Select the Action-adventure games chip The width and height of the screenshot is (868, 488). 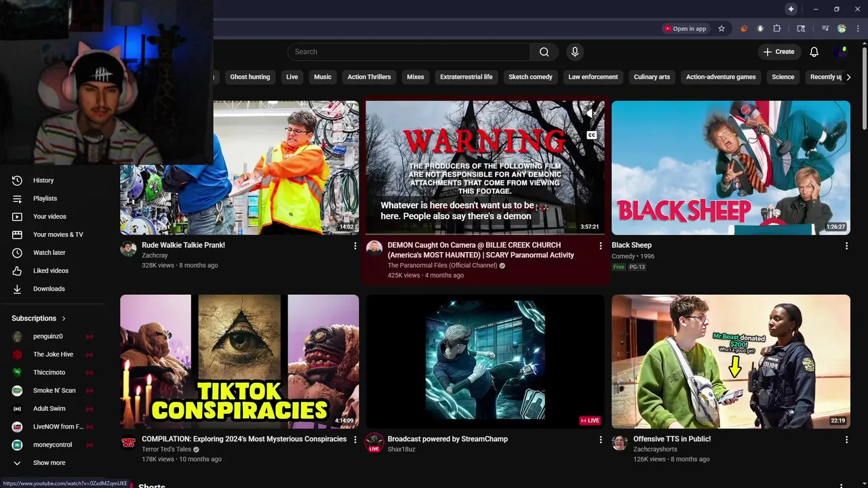[x=720, y=77]
